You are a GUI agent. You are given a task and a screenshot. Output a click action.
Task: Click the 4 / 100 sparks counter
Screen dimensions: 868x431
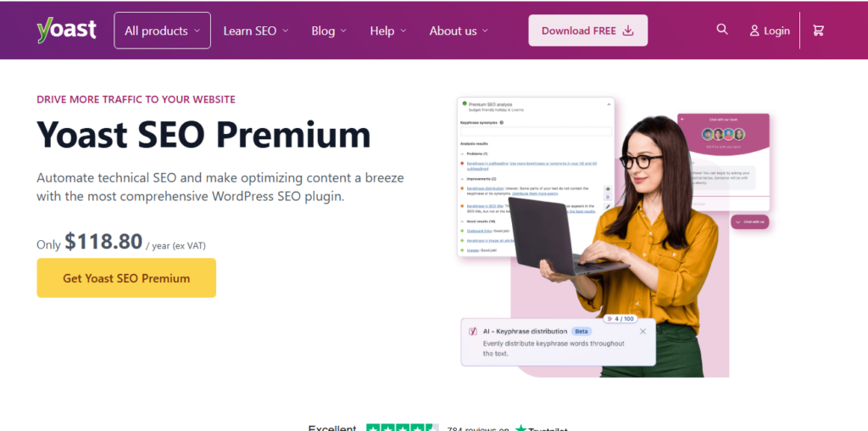click(620, 318)
